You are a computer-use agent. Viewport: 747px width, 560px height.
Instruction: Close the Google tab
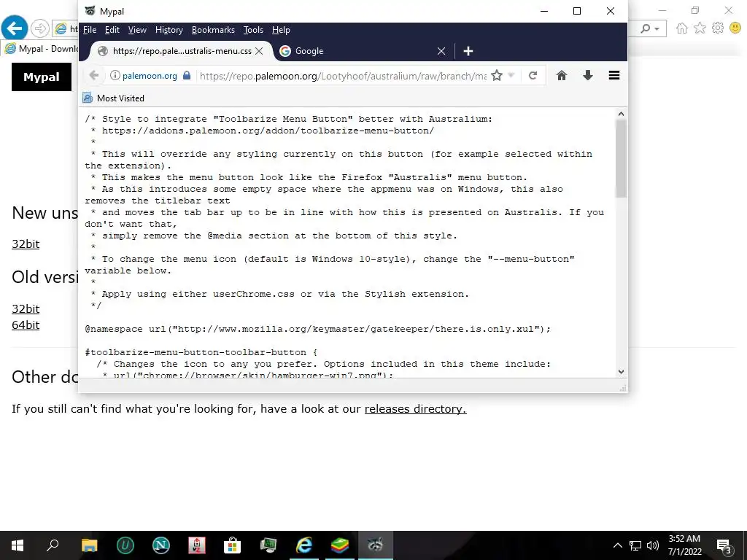point(441,51)
